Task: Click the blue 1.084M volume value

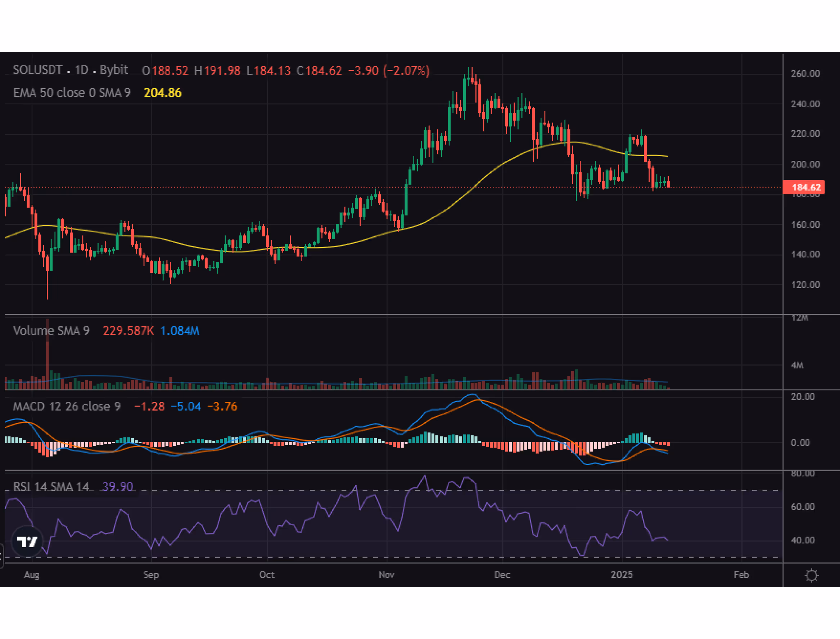Action: pos(180,331)
